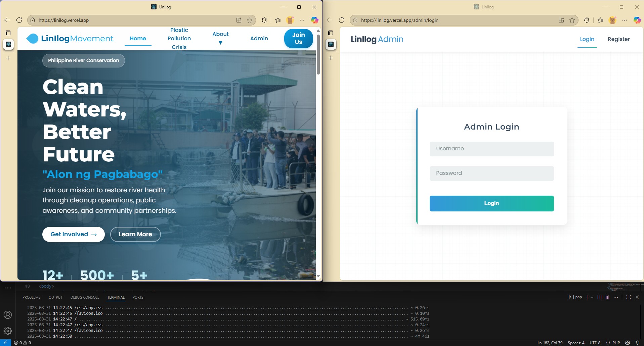This screenshot has width=644, height=346.
Task: Kill the terminal with the trash icon
Action: coord(607,297)
